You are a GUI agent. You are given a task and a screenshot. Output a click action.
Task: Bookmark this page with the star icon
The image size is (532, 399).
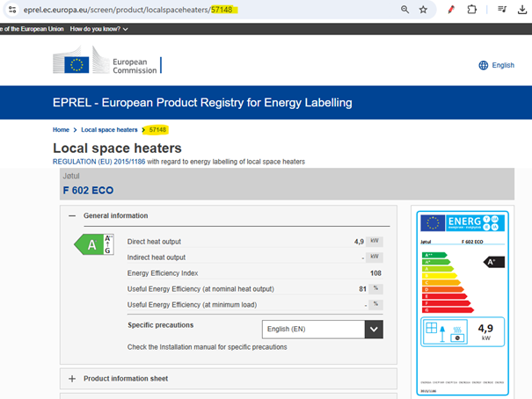click(x=424, y=9)
